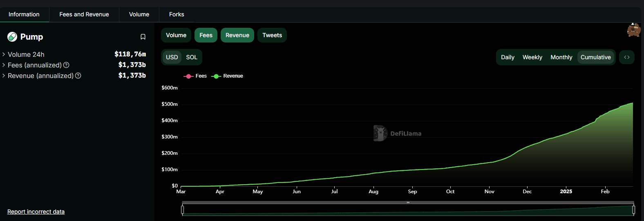Expand the Fees annualized row
Screen dimensions: 644x221
[4, 65]
